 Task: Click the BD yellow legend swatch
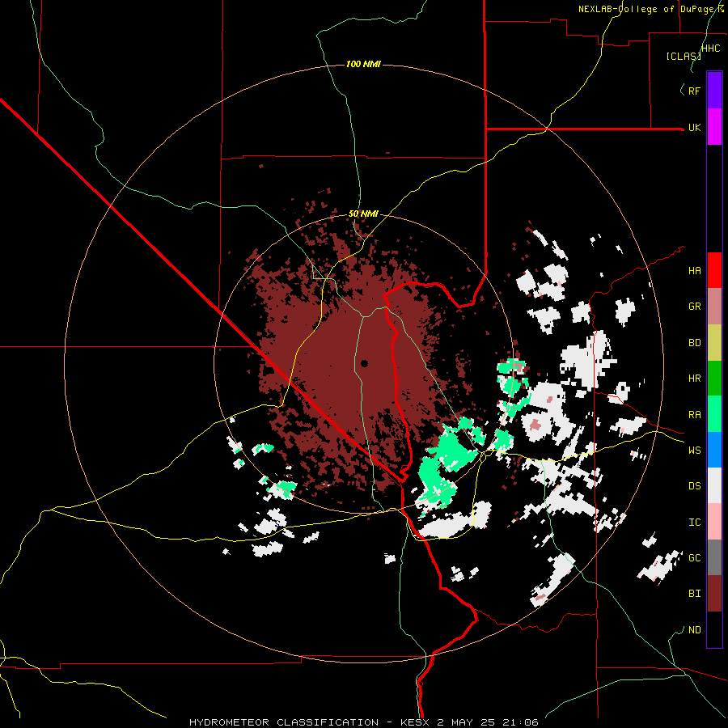[x=714, y=343]
